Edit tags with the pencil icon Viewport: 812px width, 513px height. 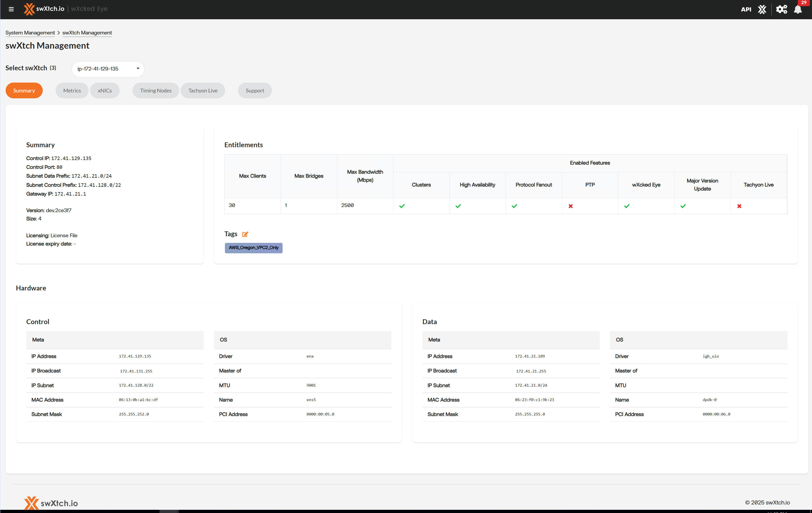[x=245, y=234]
